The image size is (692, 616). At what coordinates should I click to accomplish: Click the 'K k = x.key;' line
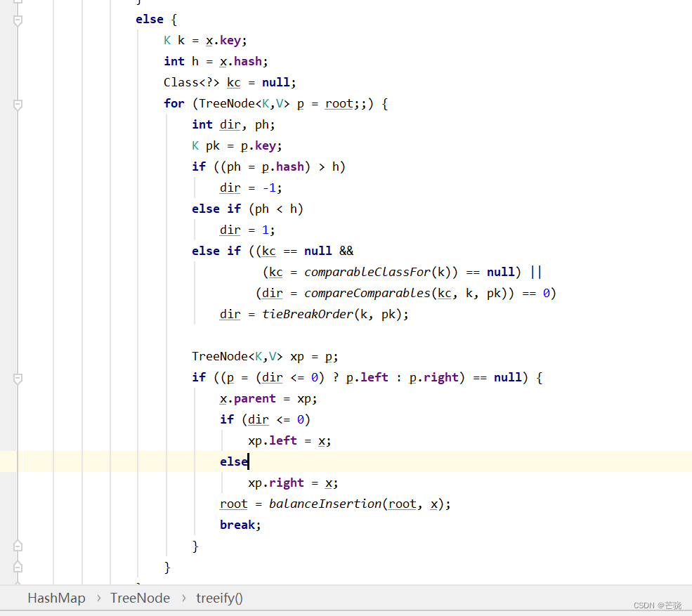(x=205, y=40)
